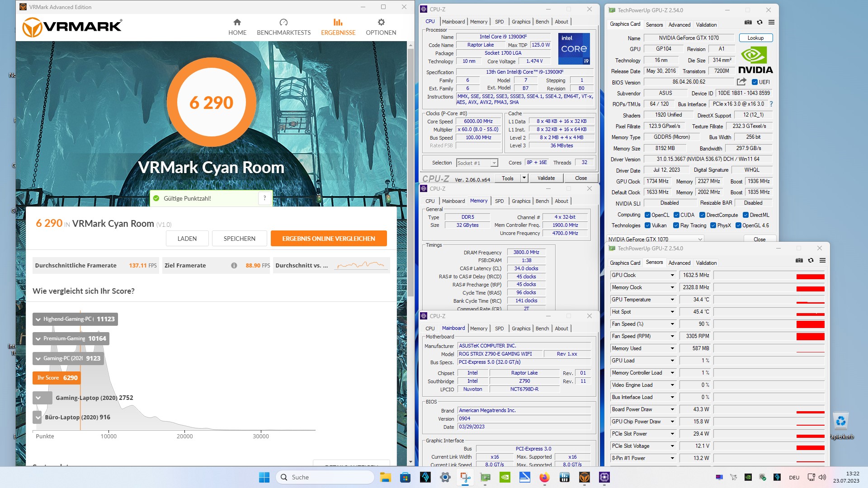The image size is (868, 488).
Task: Open the Bench tab in top CPU-Z window
Action: pos(542,22)
